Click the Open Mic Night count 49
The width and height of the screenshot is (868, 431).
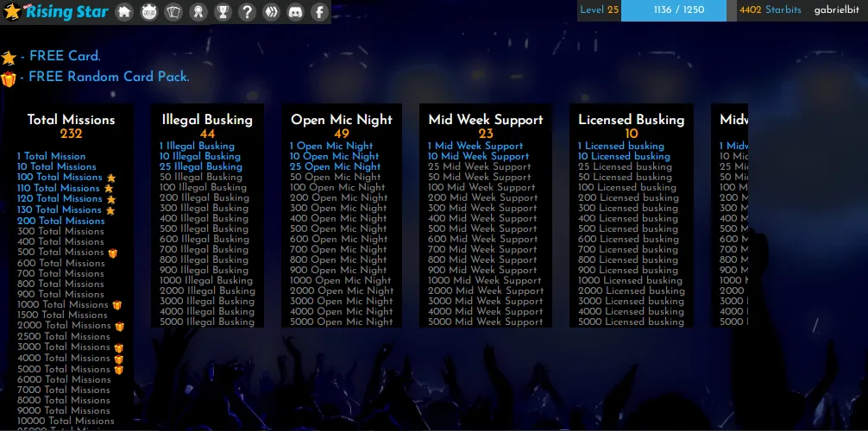point(342,134)
